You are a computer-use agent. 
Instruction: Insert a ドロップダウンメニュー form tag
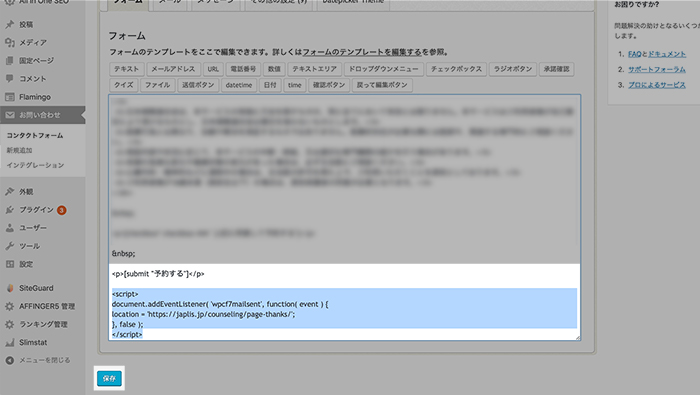point(383,69)
